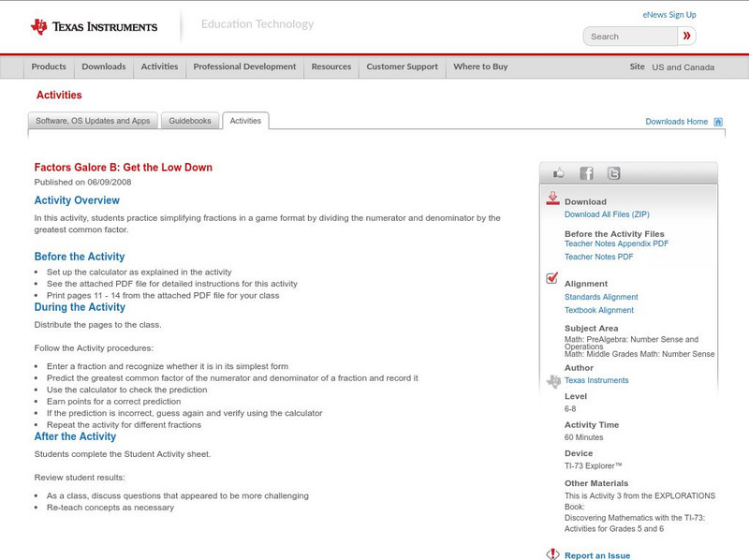Image resolution: width=749 pixels, height=560 pixels.
Task: Click bullet Re-teach concepts as necessary
Action: [x=110, y=508]
